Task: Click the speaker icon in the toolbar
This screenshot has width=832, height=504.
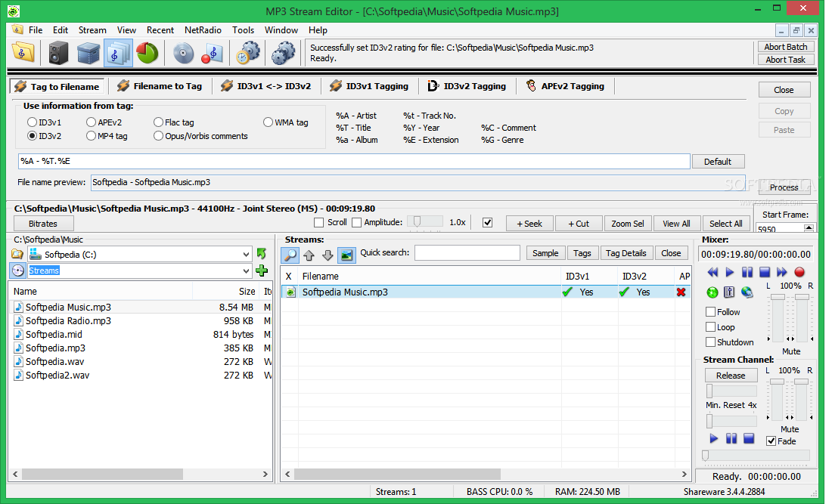Action: pos(58,53)
